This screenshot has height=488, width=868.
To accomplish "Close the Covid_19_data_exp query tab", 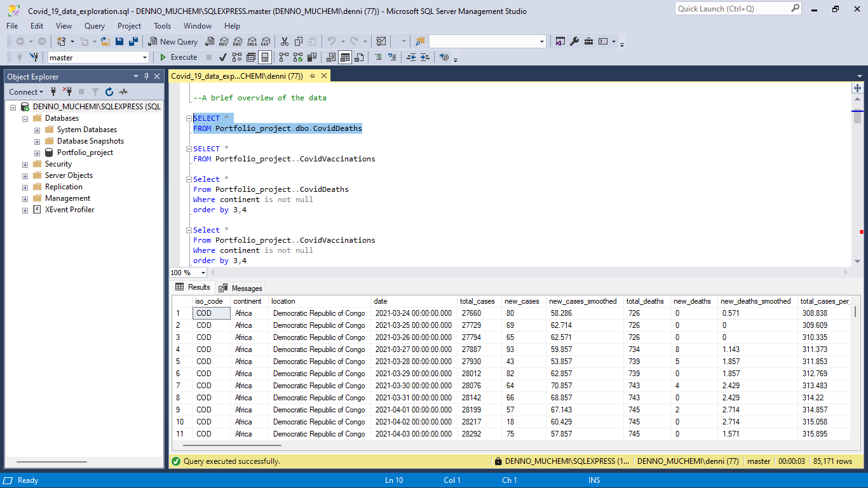I will [x=323, y=76].
